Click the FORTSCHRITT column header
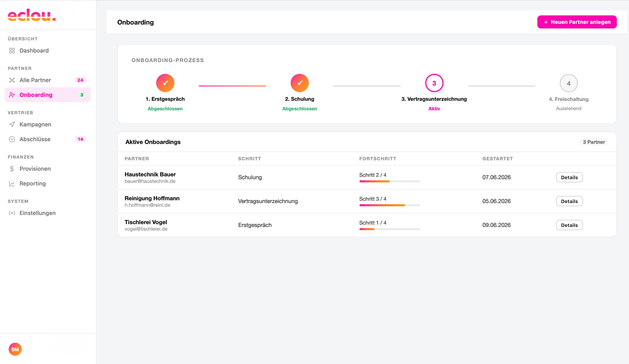 click(x=378, y=159)
